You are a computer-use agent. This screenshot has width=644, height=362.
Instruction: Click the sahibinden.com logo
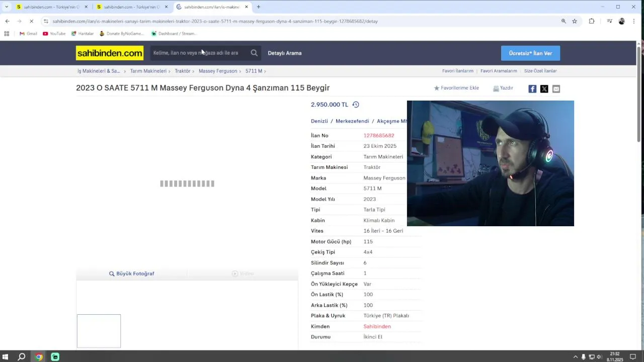pyautogui.click(x=110, y=53)
